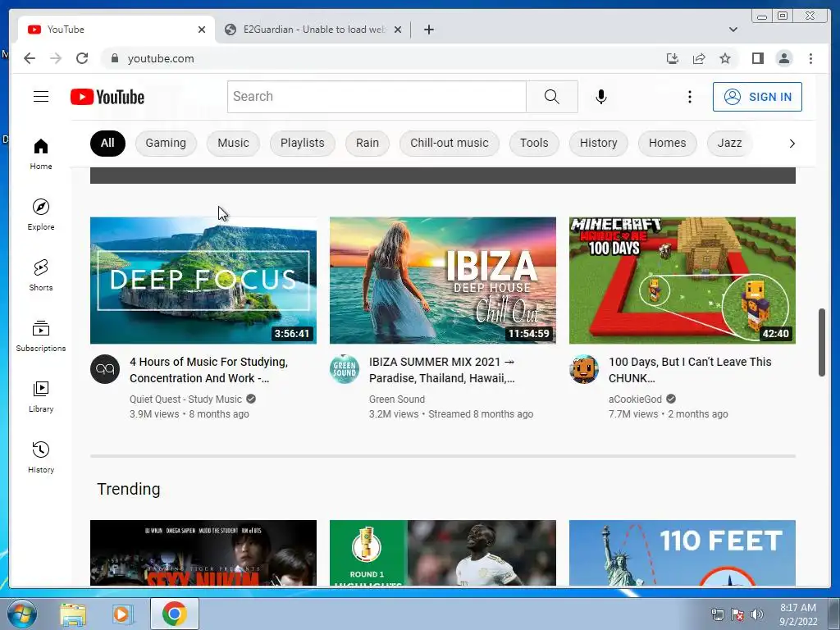840x630 pixels.
Task: Open Green Sound channel avatar
Action: [345, 369]
